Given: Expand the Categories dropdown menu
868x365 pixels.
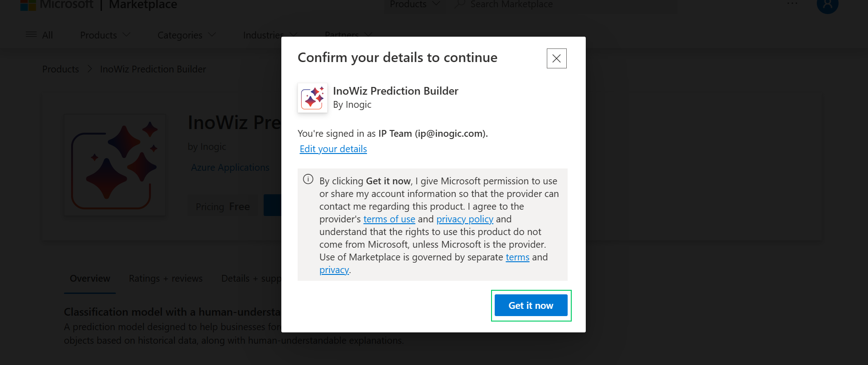Looking at the screenshot, I should click(x=186, y=35).
